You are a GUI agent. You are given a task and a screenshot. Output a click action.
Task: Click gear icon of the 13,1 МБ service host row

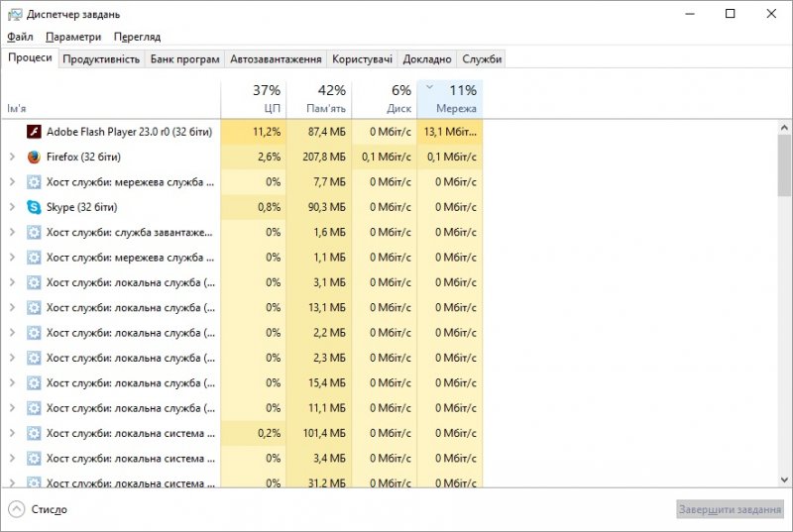pos(34,308)
